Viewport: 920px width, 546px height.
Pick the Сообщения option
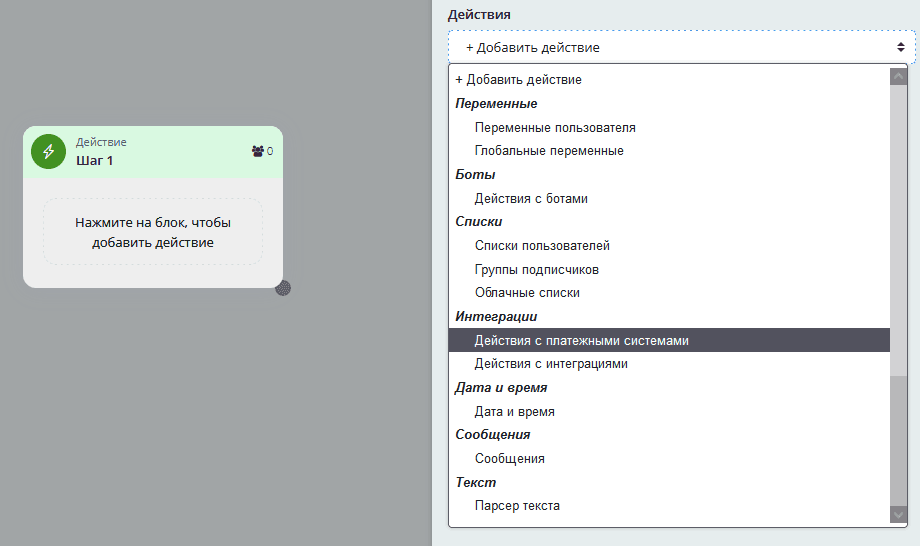pos(510,459)
